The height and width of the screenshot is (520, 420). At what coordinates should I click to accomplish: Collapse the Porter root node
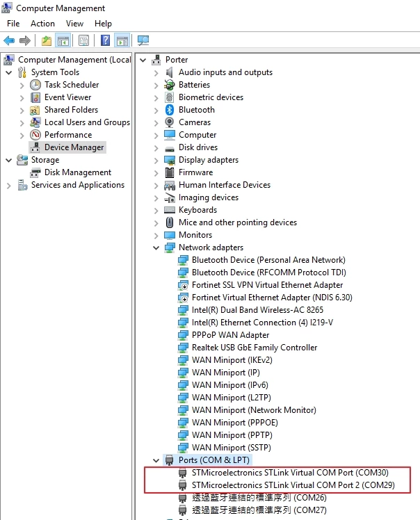(x=143, y=60)
